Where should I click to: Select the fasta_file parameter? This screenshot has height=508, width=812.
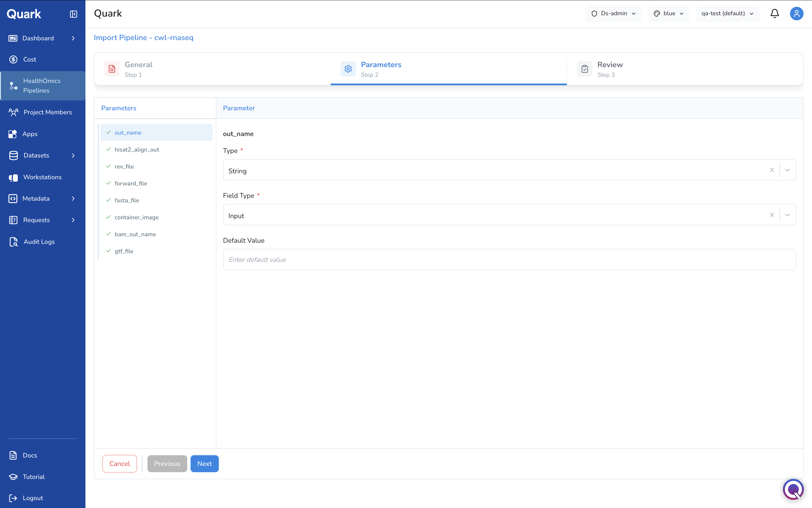coord(156,200)
